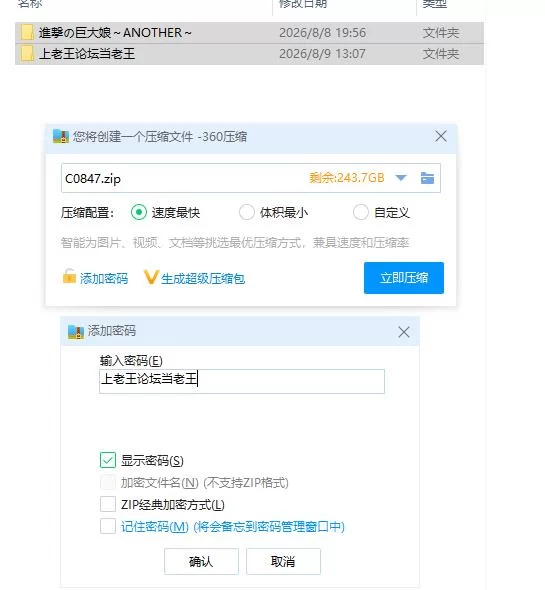Click the 立即压缩 button
The height and width of the screenshot is (590, 545).
coord(404,278)
